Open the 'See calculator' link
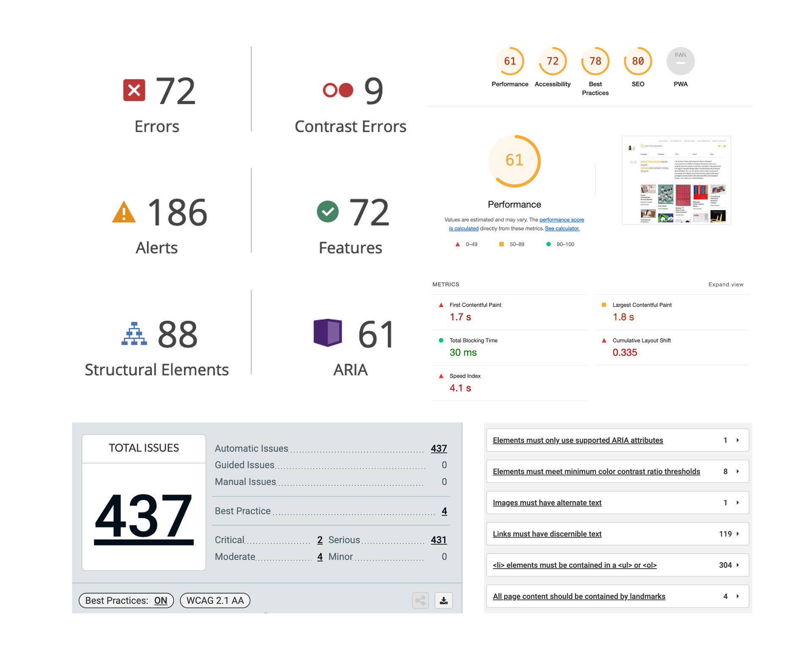 562,228
